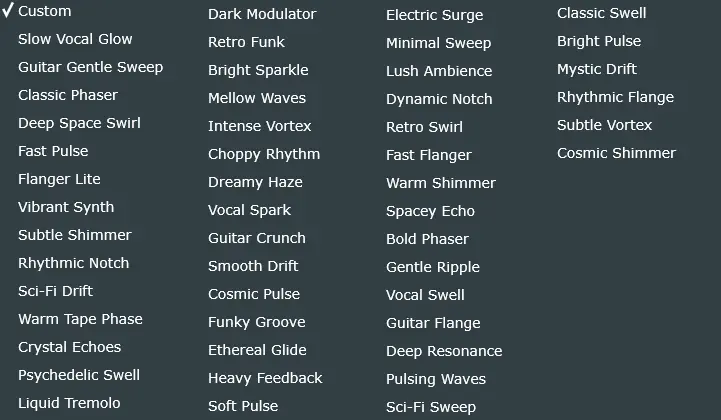
Task: Choose the Slow Vocal Glow preset
Action: [x=75, y=39]
